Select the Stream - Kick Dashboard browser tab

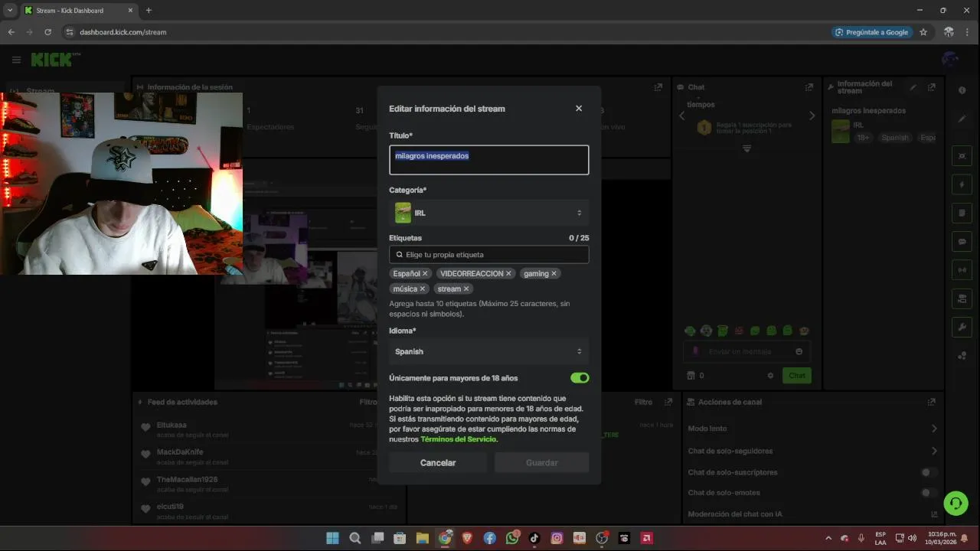(x=78, y=11)
